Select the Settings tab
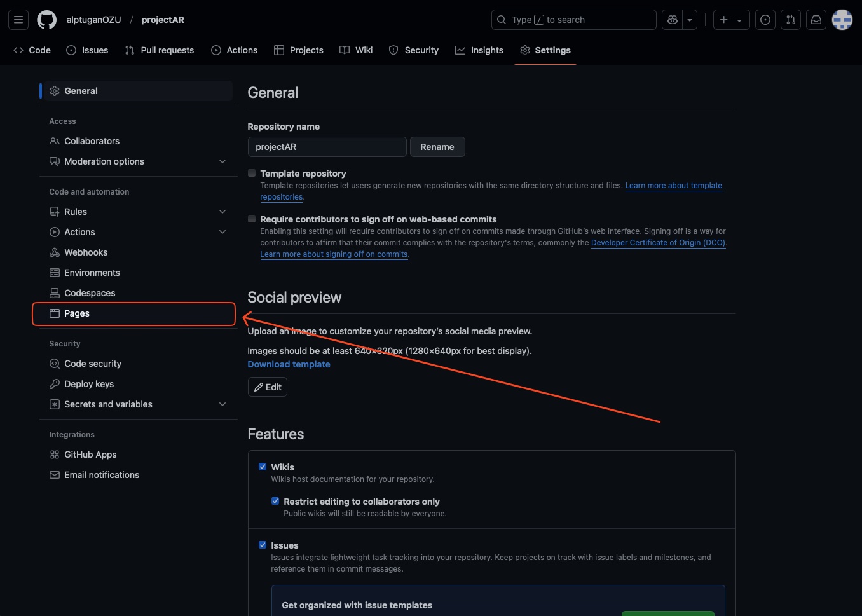Viewport: 862px width, 616px height. [x=545, y=50]
